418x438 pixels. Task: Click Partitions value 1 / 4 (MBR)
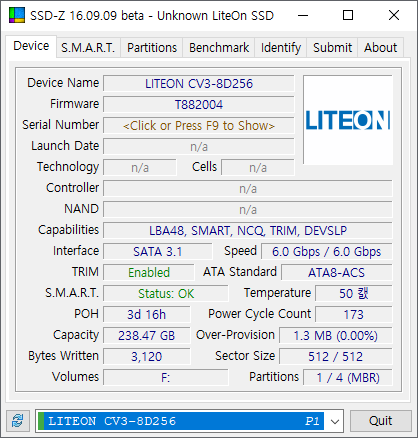point(348,378)
